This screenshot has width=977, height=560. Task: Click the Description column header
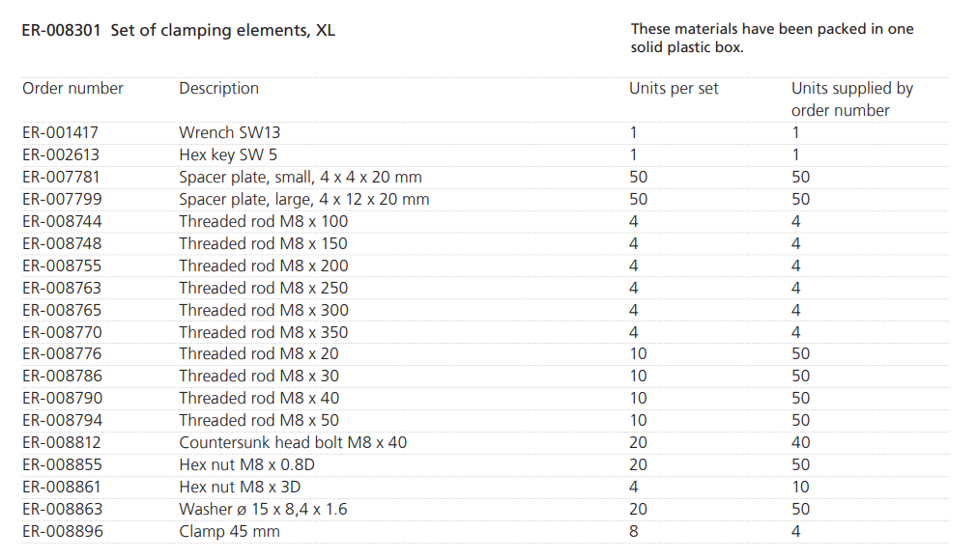pos(219,89)
